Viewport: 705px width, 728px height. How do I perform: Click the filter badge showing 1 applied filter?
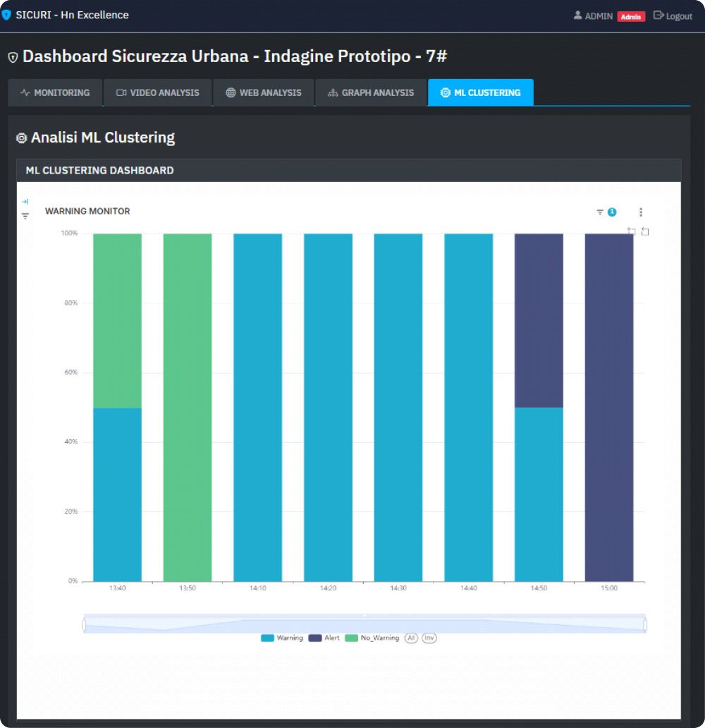tap(613, 211)
